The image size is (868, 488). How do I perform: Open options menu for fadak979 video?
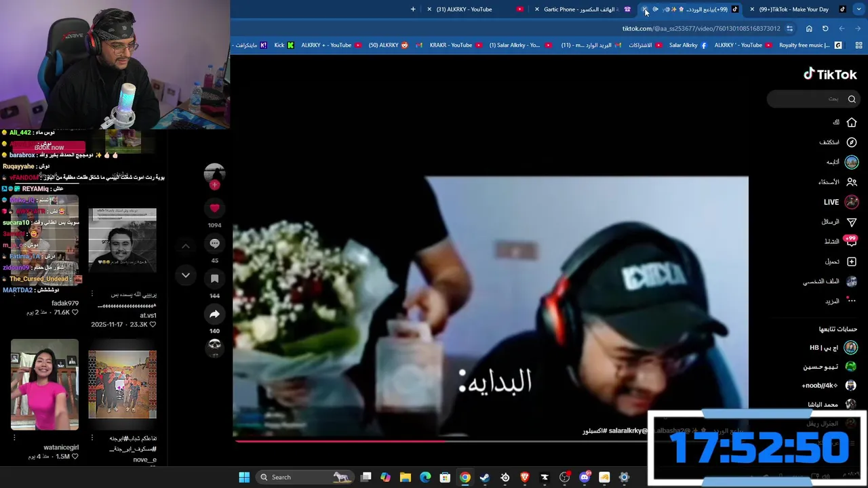(x=14, y=296)
